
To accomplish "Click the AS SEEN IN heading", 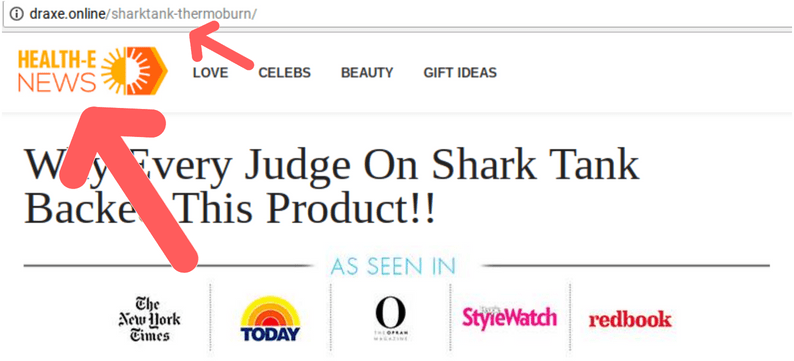I will pos(393,266).
